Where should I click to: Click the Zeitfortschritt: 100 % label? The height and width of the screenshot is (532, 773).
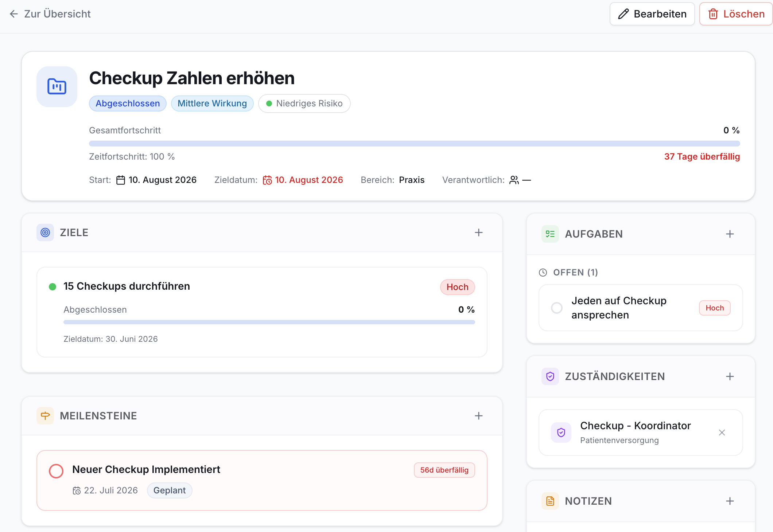pos(132,157)
